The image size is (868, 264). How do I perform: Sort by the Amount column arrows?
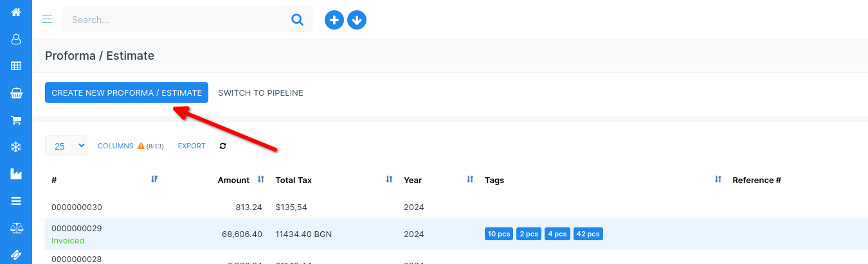tap(260, 180)
